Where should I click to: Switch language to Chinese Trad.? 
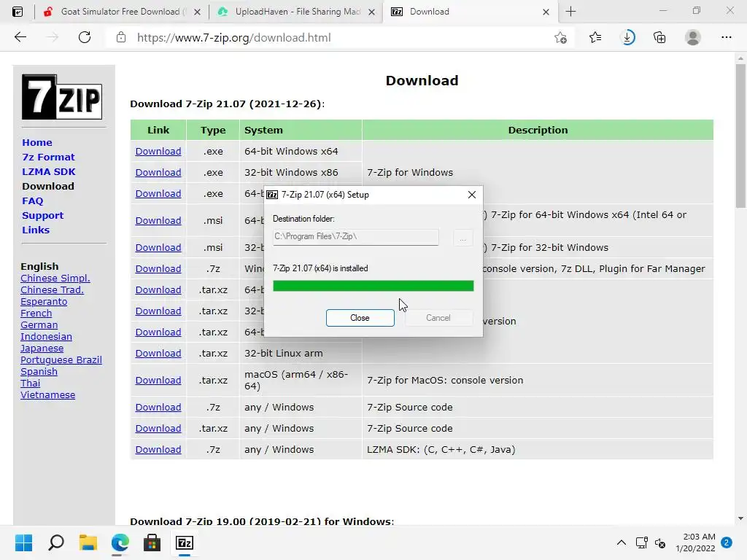pos(52,289)
